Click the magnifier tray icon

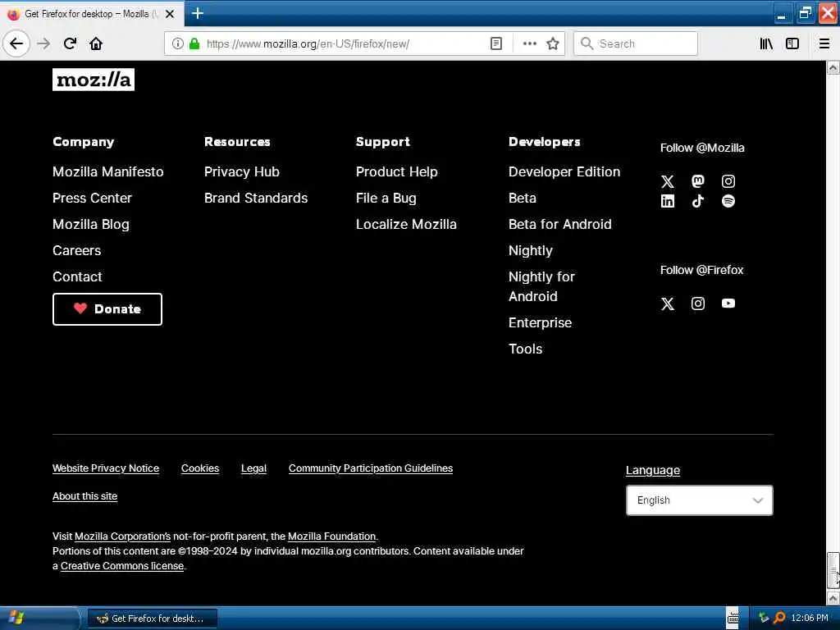(x=780, y=618)
